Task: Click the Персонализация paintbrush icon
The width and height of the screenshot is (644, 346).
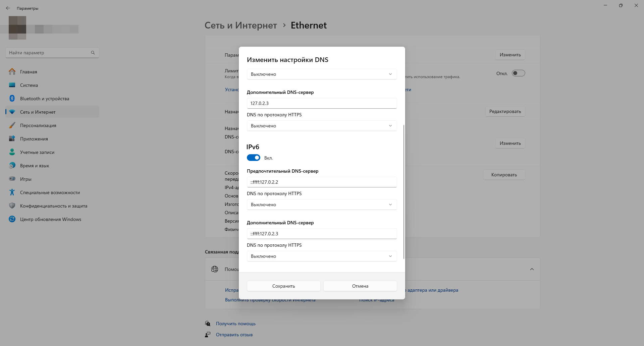Action: click(12, 125)
